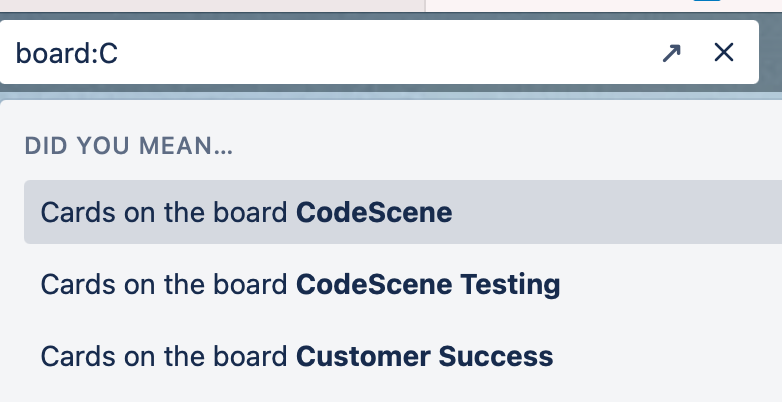Click the bold Customer Success board name
This screenshot has height=402, width=782.
(424, 356)
